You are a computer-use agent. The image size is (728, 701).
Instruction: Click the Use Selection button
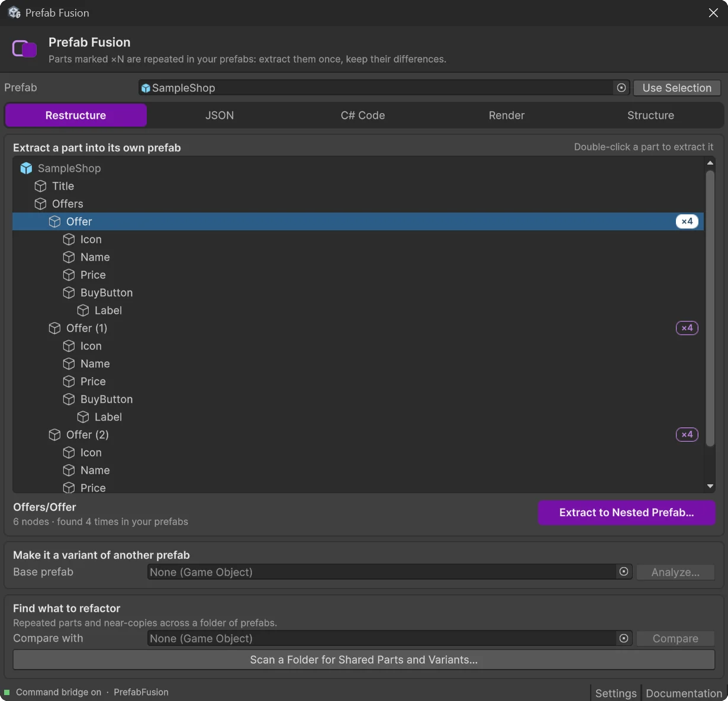pyautogui.click(x=677, y=88)
